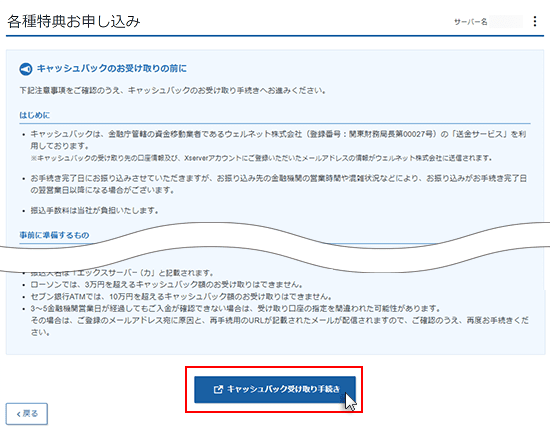
Task: Click the お手続き完了日にお振り込み bullet
Action: [x=279, y=184]
